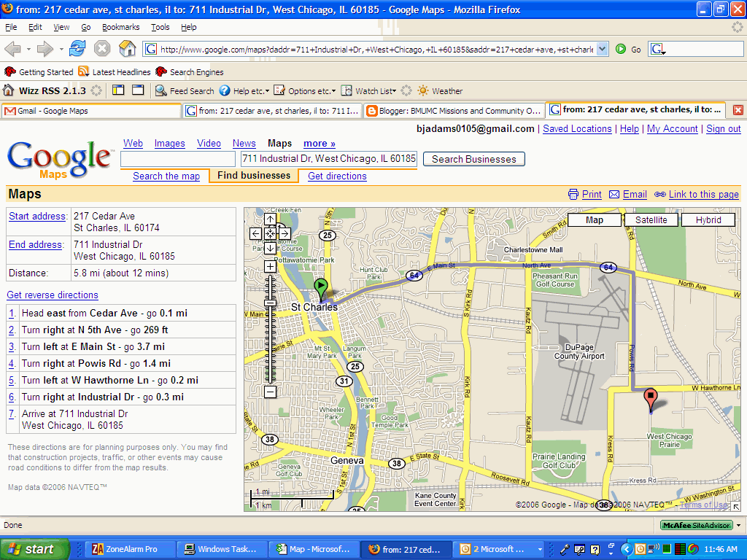Open Saved Locations link
This screenshot has height=560, width=747.
tap(577, 129)
